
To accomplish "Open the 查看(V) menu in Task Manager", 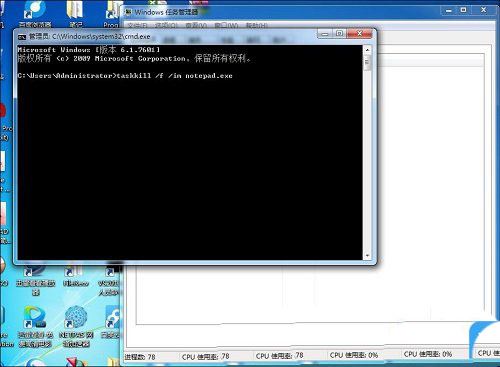I will (x=196, y=25).
